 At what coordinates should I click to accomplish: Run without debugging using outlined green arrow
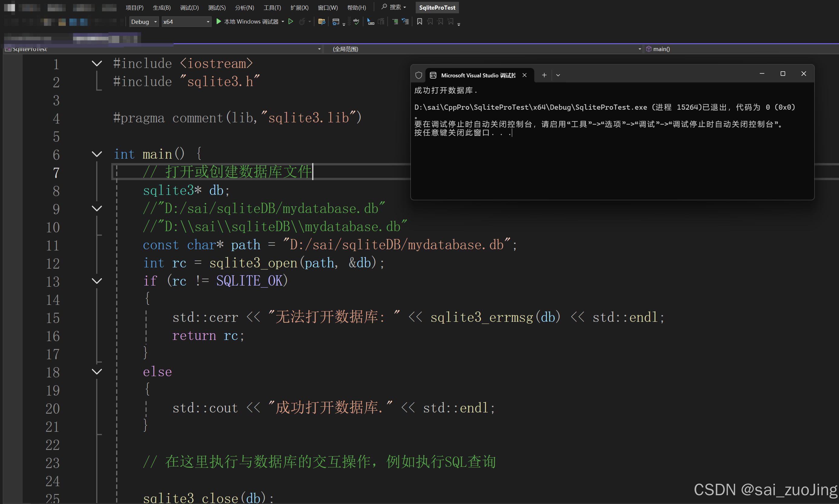pos(291,21)
